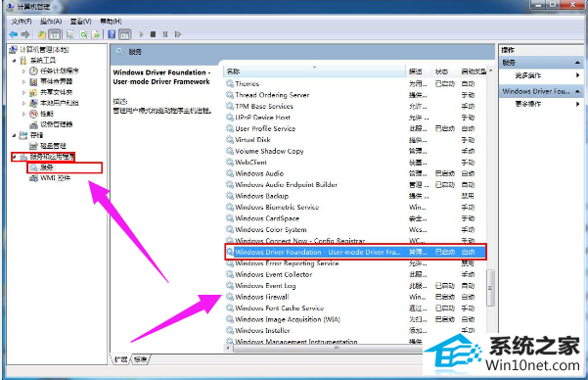588x380 pixels.
Task: Sort services by the 描述 column header
Action: [x=418, y=71]
